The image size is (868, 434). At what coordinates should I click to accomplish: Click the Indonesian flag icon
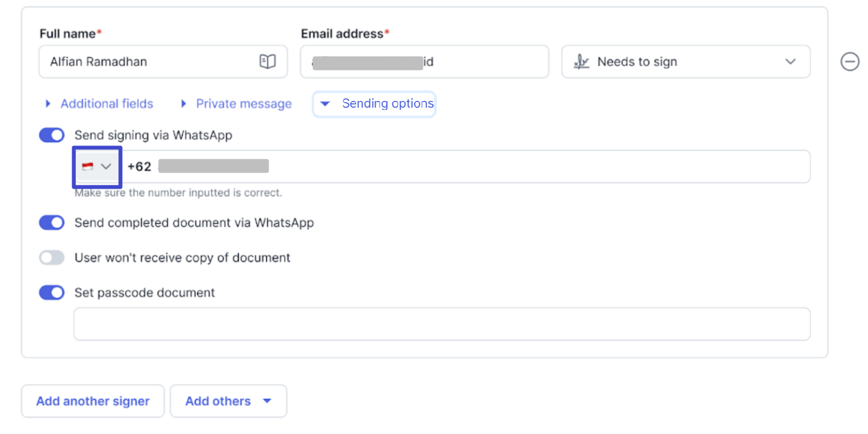point(87,166)
